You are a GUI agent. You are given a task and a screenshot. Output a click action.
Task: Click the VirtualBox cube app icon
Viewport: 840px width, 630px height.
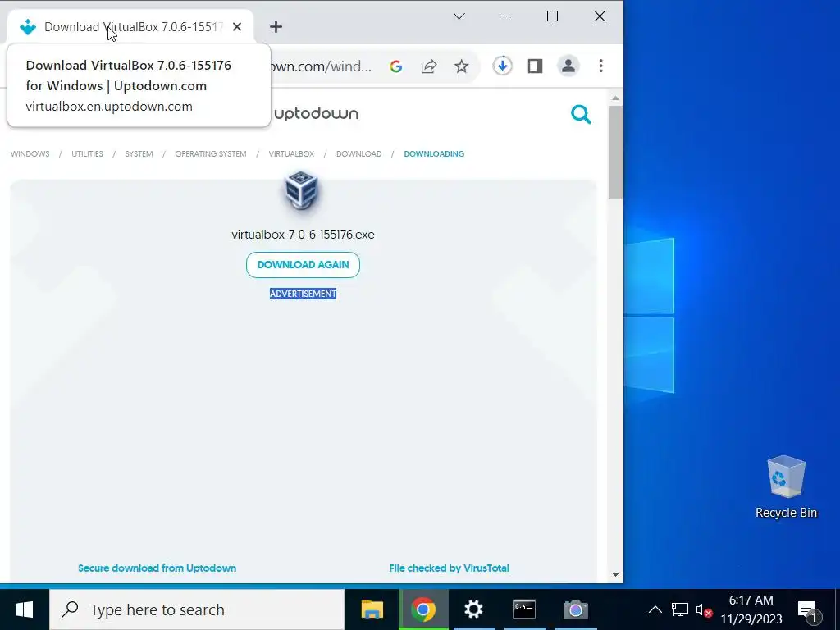302,190
